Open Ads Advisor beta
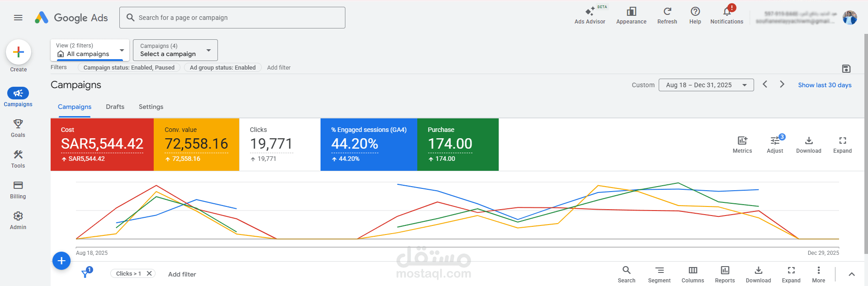 pos(590,15)
